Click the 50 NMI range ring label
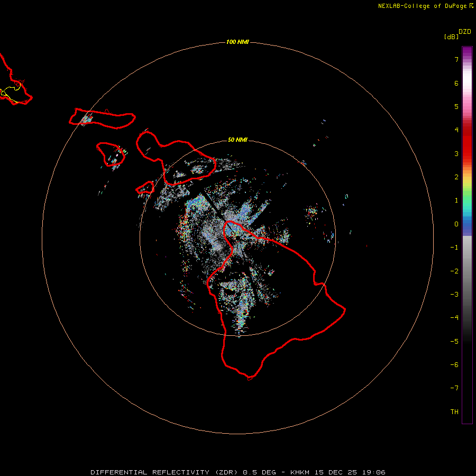This screenshot has height=476, width=476. pyautogui.click(x=237, y=140)
